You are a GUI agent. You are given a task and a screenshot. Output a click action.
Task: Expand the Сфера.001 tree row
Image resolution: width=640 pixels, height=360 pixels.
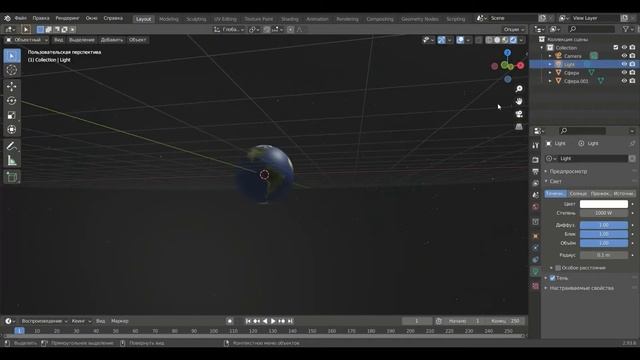(550, 81)
